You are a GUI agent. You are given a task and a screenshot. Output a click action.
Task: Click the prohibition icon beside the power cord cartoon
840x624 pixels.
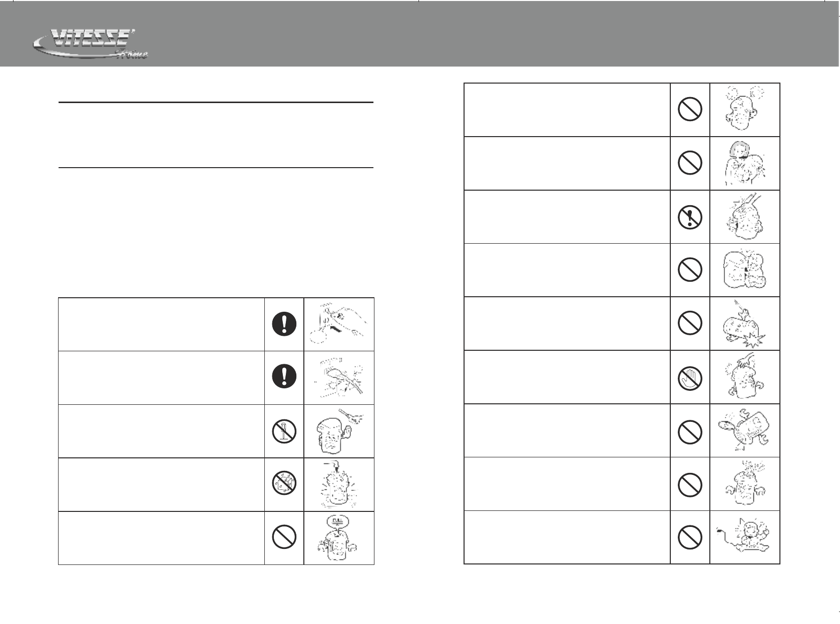click(689, 538)
